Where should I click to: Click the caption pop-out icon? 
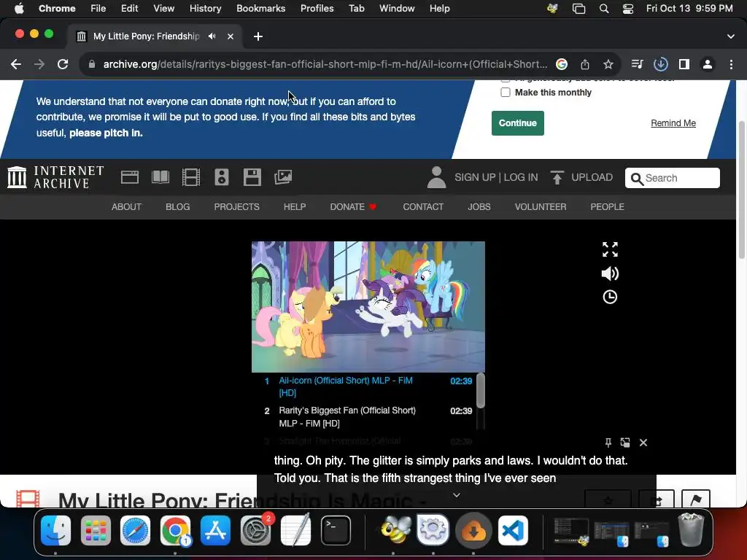click(x=625, y=443)
